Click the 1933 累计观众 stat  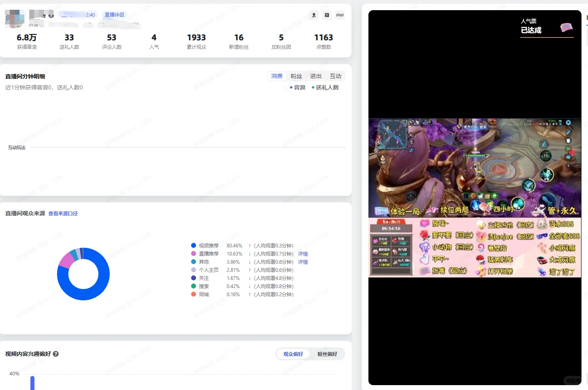pos(196,41)
